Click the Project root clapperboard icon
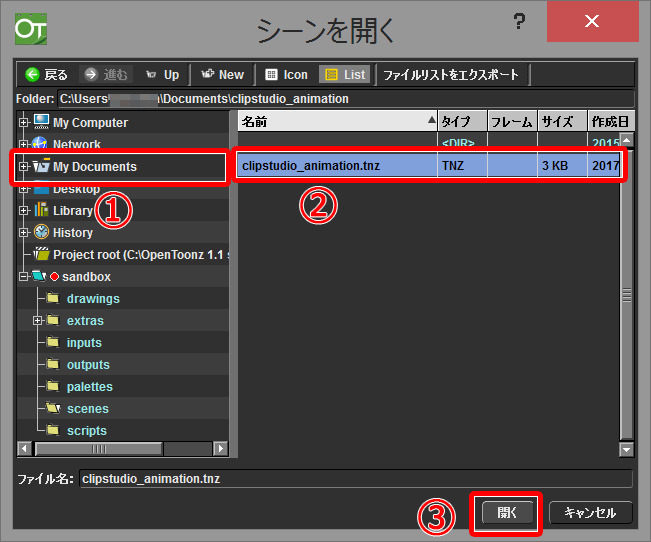 pyautogui.click(x=41, y=253)
